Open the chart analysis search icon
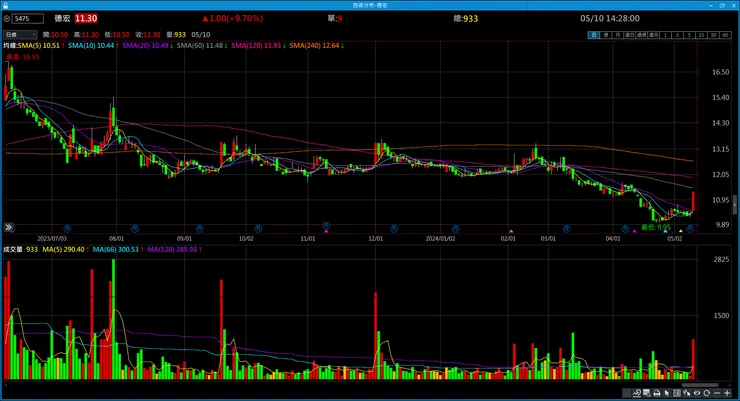The image size is (740, 401). pyautogui.click(x=637, y=393)
